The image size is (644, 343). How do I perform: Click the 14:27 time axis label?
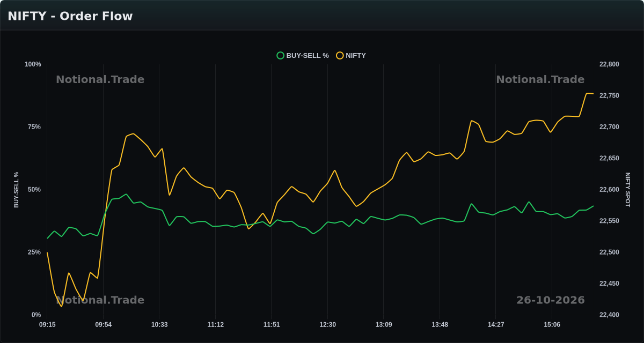(496, 325)
